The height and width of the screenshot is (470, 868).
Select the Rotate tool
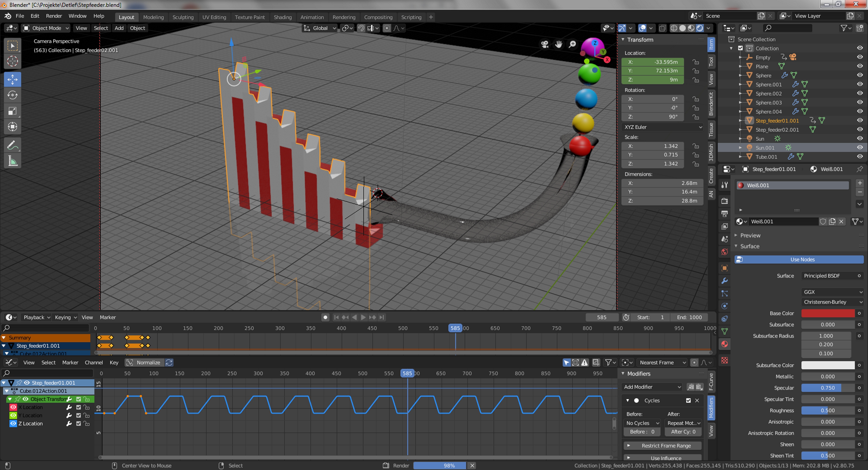[x=12, y=95]
